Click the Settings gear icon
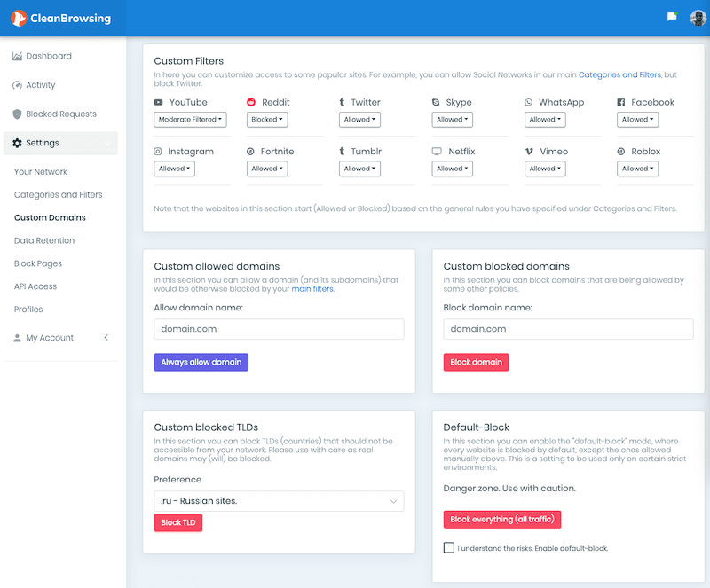This screenshot has height=588, width=710. pos(17,143)
